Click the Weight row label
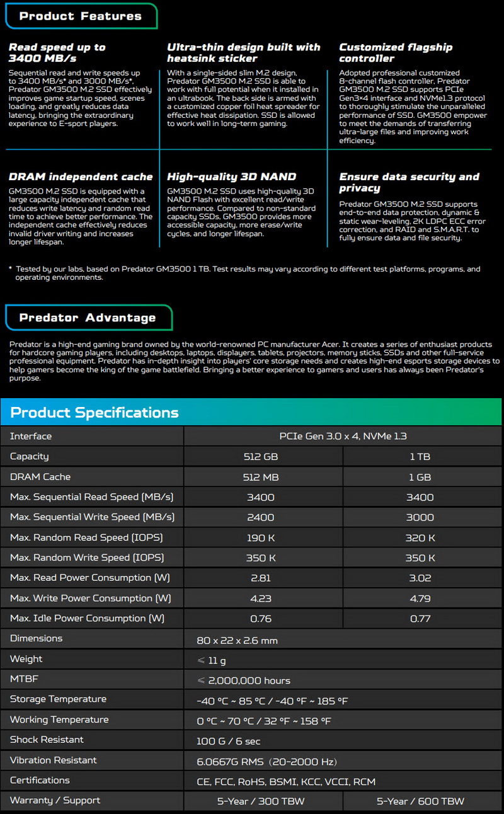Viewport: 504px width, 814px height. pos(26,659)
